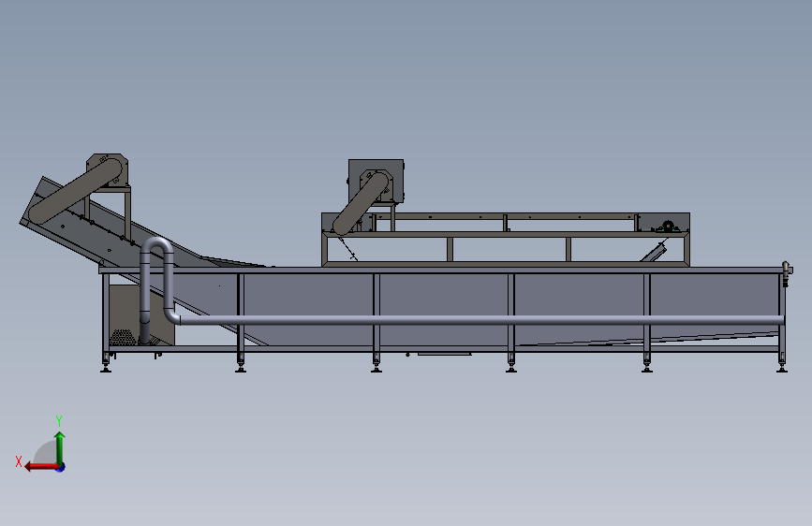The height and width of the screenshot is (526, 812).
Task: Click the red X axis of the orientation triad
Action: [41, 467]
